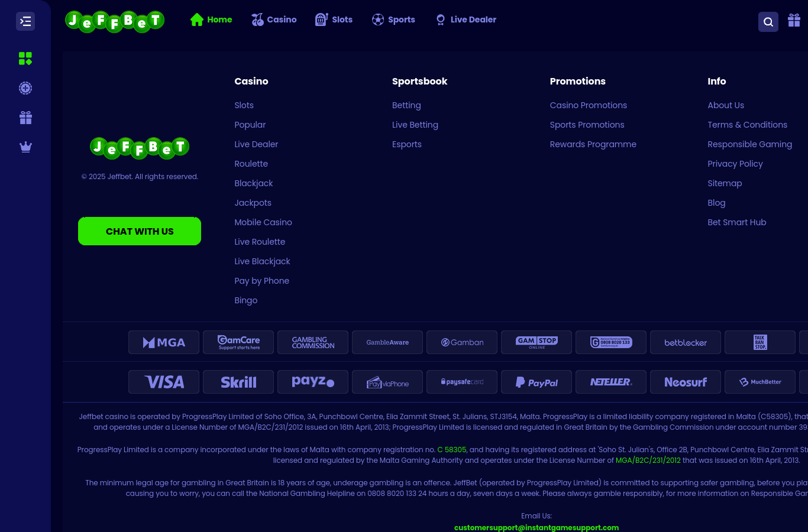This screenshot has height=532, width=808.
Task: Open the GambleAware badge
Action: point(387,342)
